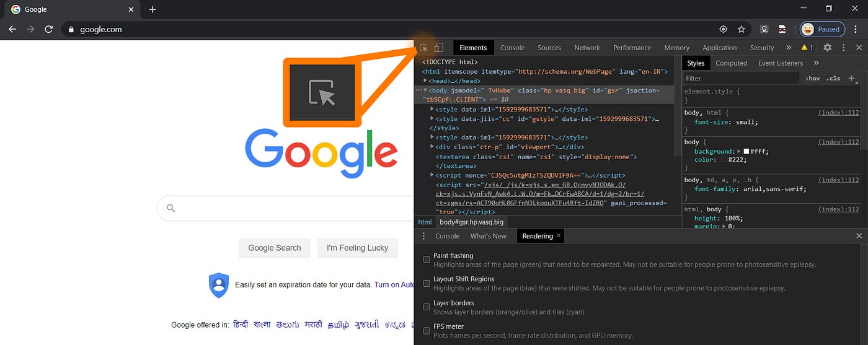Click the Google Search button

click(275, 248)
